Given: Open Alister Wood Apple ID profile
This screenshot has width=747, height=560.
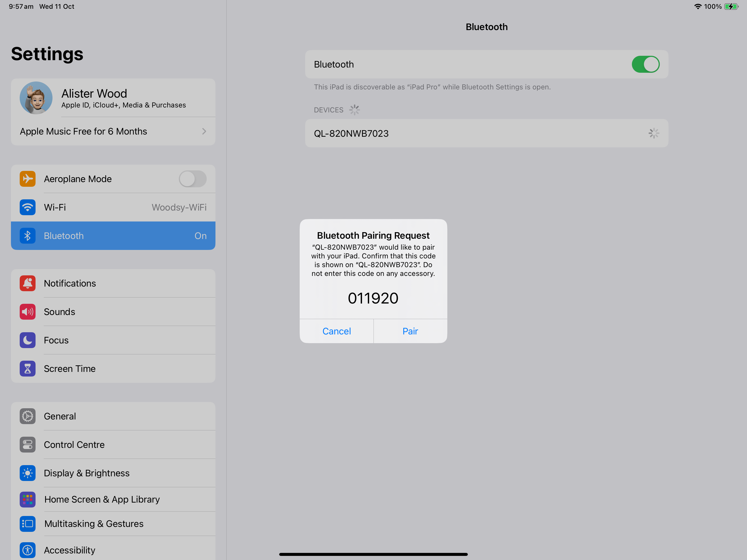Looking at the screenshot, I should pyautogui.click(x=113, y=98).
